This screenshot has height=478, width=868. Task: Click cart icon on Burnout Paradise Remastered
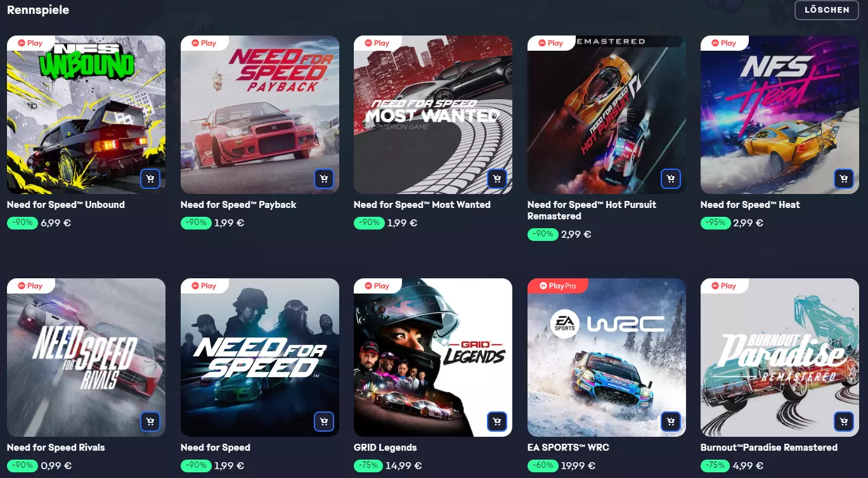[x=844, y=422]
